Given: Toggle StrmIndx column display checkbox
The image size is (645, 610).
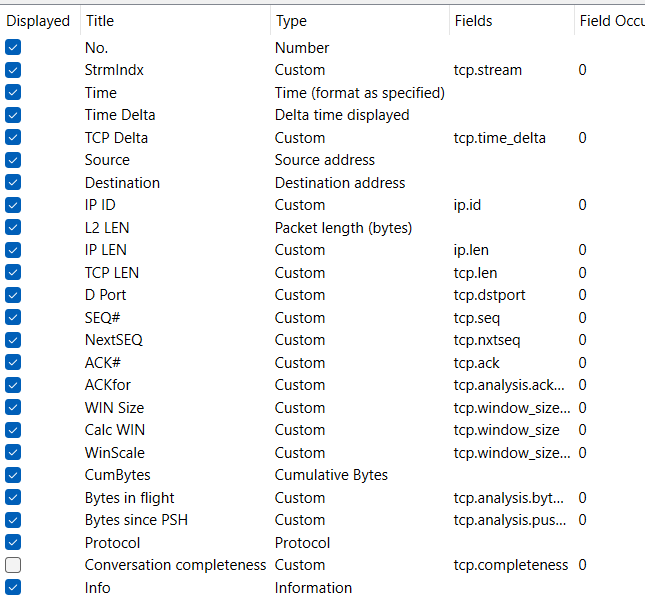Looking at the screenshot, I should coord(13,70).
